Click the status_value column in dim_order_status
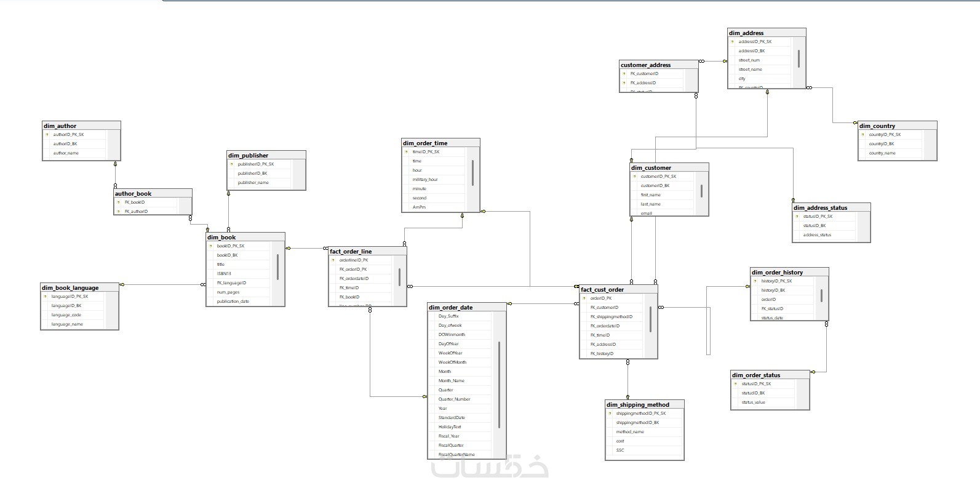 click(x=763, y=402)
